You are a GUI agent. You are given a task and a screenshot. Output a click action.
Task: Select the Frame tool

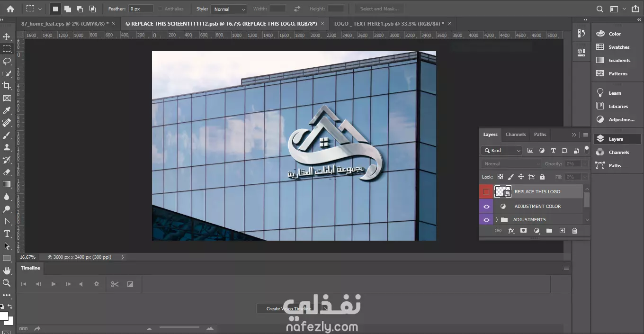(7, 98)
